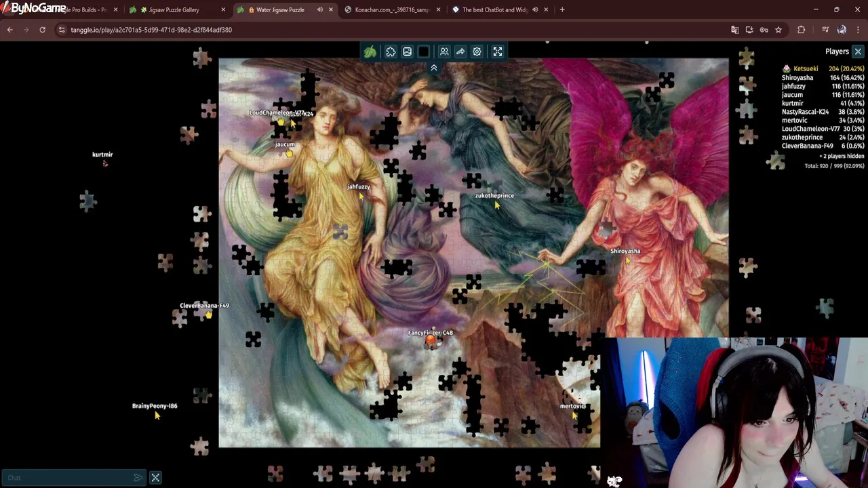The image size is (868, 488).
Task: Show the puzzle reference image preview
Action: [x=407, y=52]
